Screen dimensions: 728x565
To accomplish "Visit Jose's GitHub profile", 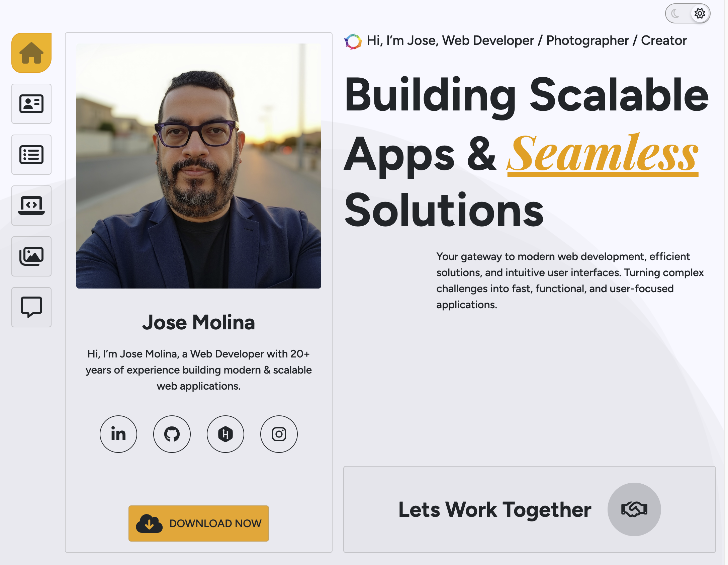I will point(172,434).
